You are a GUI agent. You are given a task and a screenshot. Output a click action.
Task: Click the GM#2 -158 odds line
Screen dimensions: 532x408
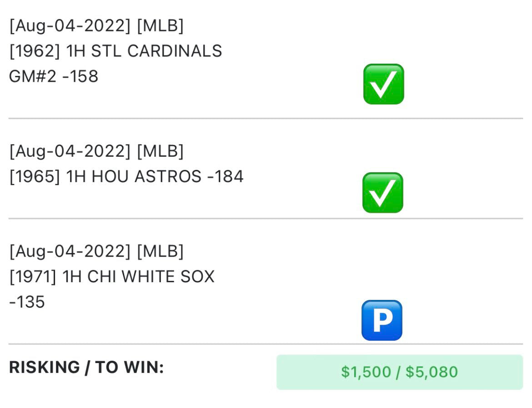coord(54,76)
